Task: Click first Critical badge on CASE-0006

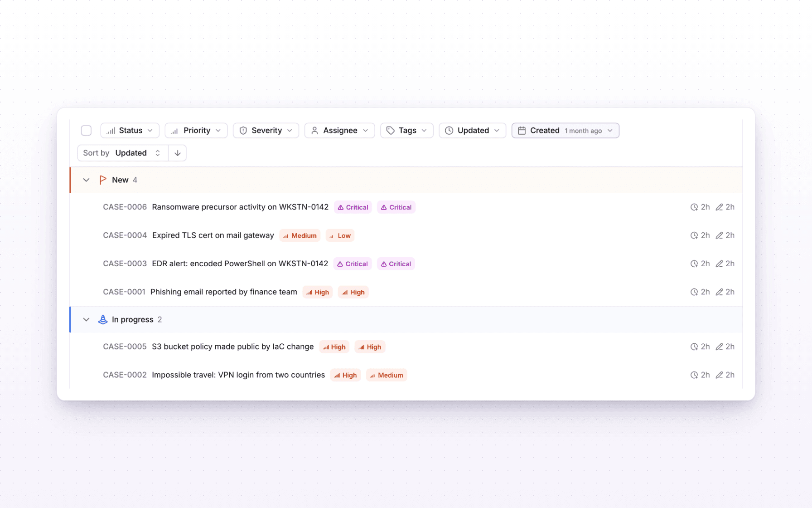Action: [353, 207]
